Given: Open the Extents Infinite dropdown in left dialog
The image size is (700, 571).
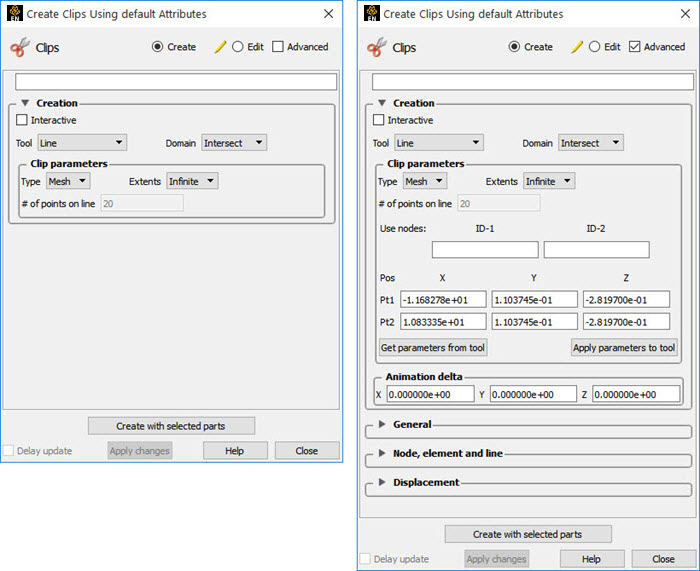Looking at the screenshot, I should coord(192,181).
